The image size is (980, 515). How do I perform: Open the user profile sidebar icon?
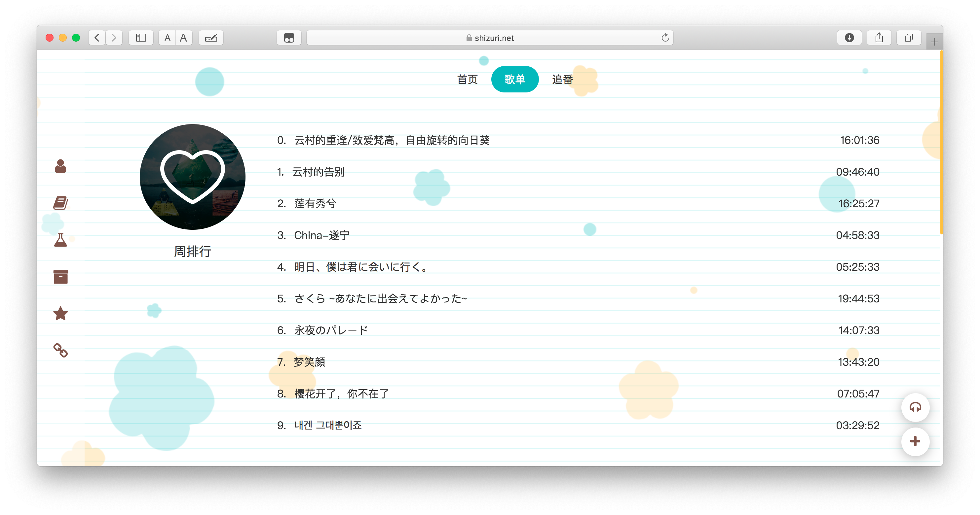pyautogui.click(x=60, y=166)
